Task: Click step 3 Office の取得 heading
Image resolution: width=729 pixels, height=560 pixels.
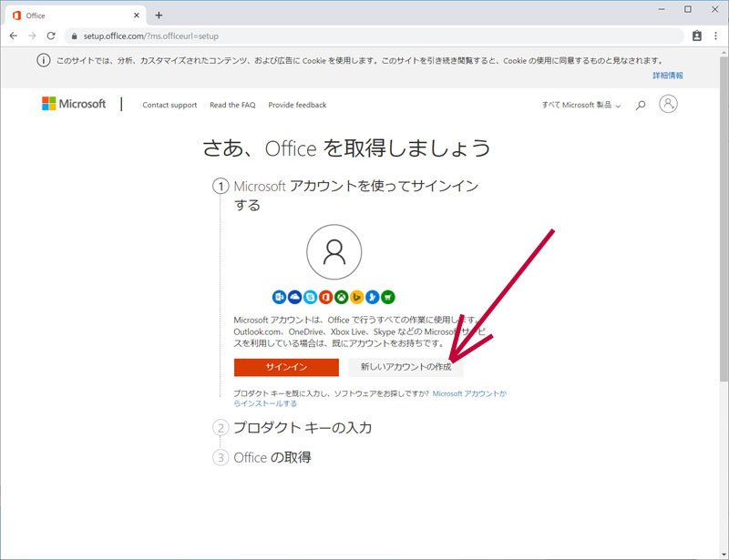Action: [x=272, y=457]
